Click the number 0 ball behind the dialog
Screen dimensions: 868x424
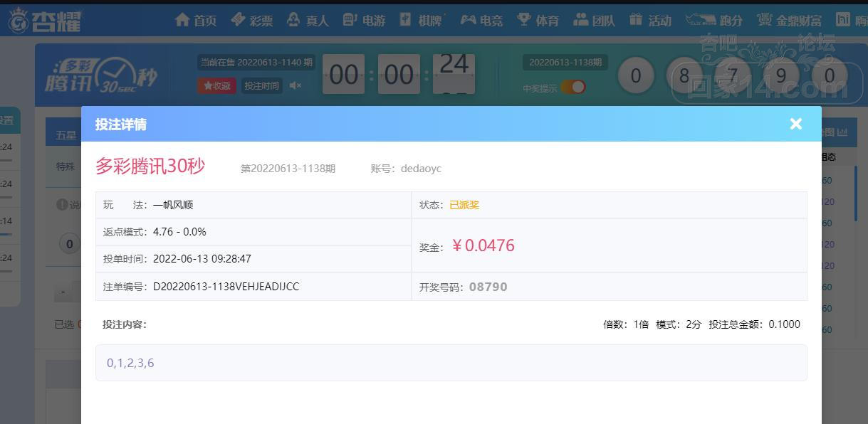pos(69,245)
